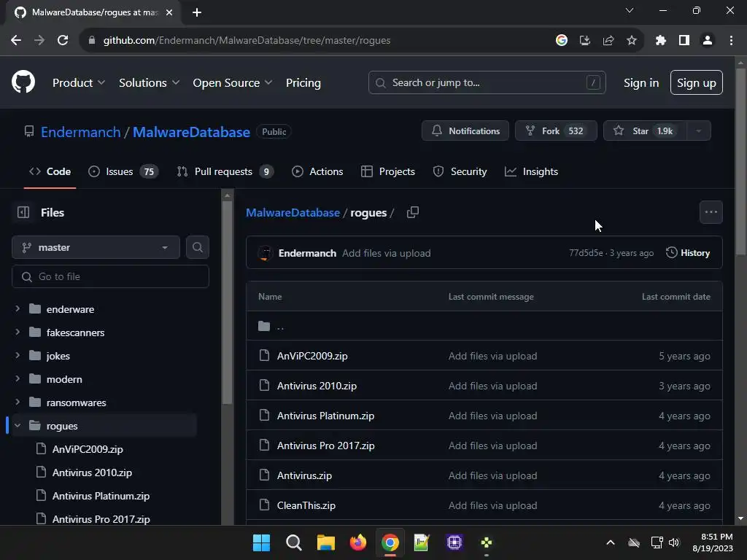Search files with the magnifier button
Viewport: 747px width, 560px height.
(197, 247)
